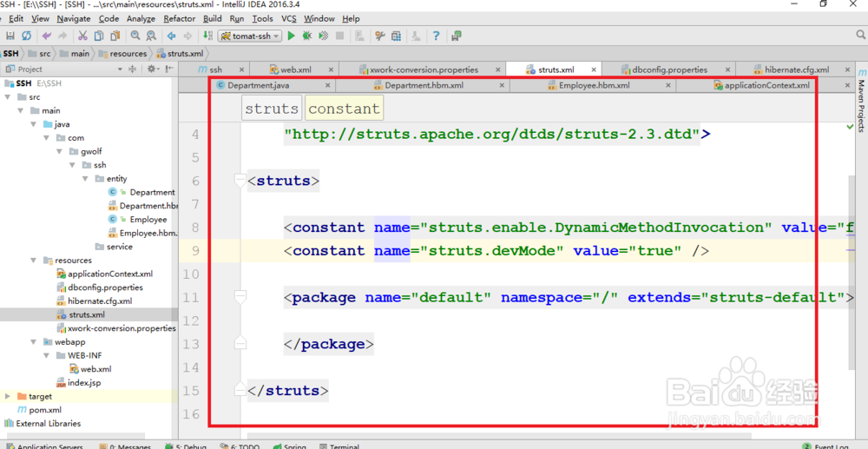Open the Project view selector dropdown
This screenshot has height=449, width=868.
click(x=120, y=69)
